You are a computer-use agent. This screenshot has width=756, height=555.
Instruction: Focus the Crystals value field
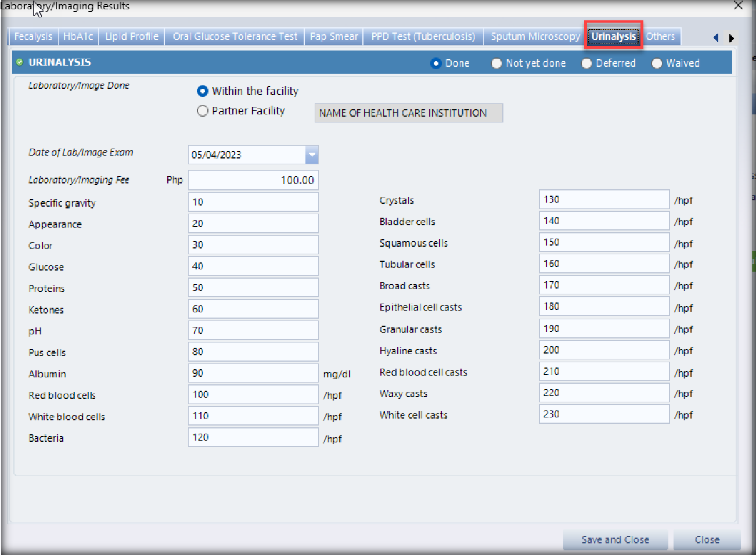point(604,200)
